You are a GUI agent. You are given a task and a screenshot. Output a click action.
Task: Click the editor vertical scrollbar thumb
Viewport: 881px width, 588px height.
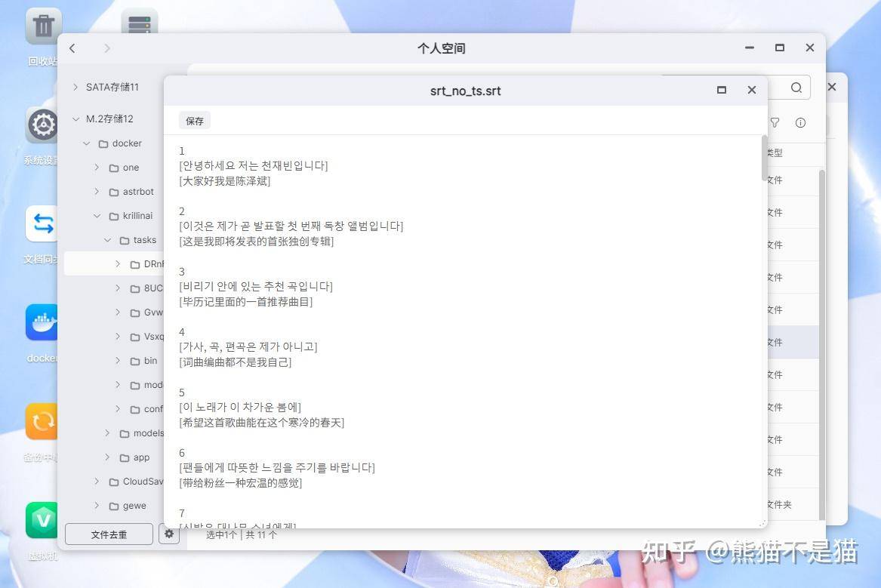tap(764, 158)
